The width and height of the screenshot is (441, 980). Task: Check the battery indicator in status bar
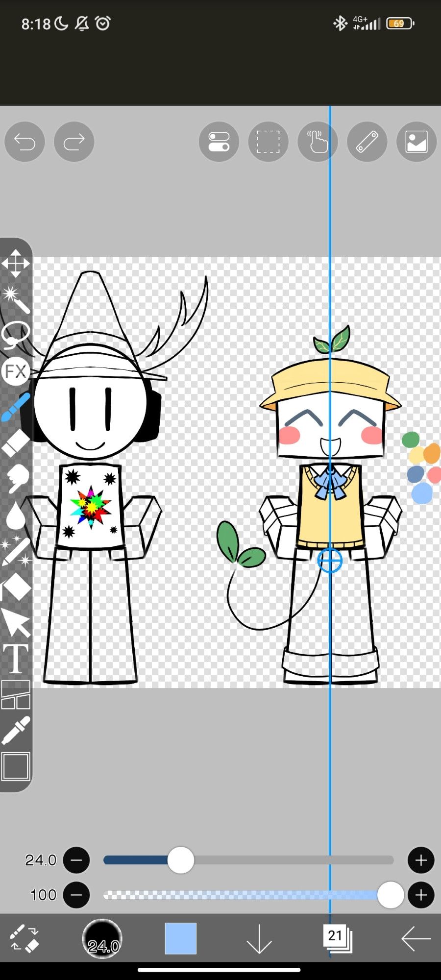pos(400,23)
